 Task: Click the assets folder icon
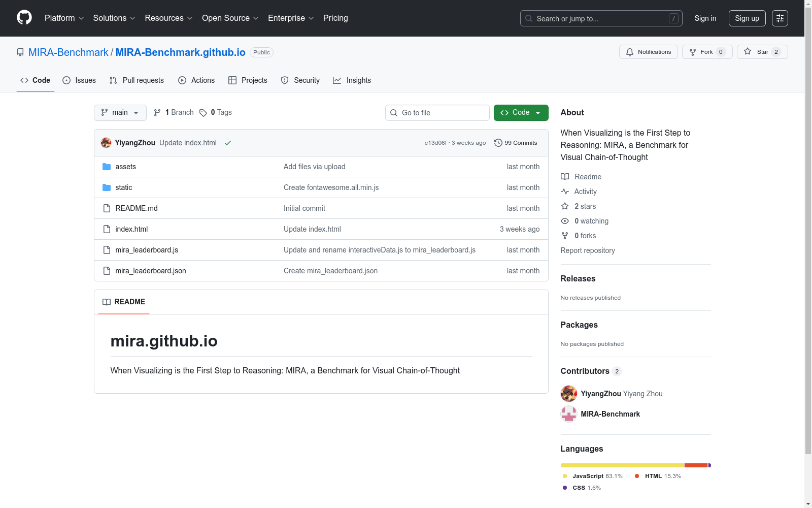[107, 167]
